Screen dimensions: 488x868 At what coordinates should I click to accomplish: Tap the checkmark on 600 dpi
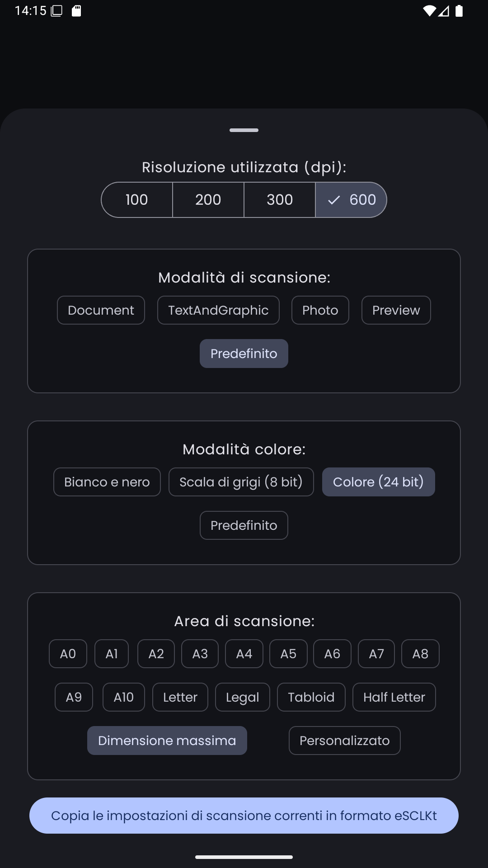[x=334, y=200]
